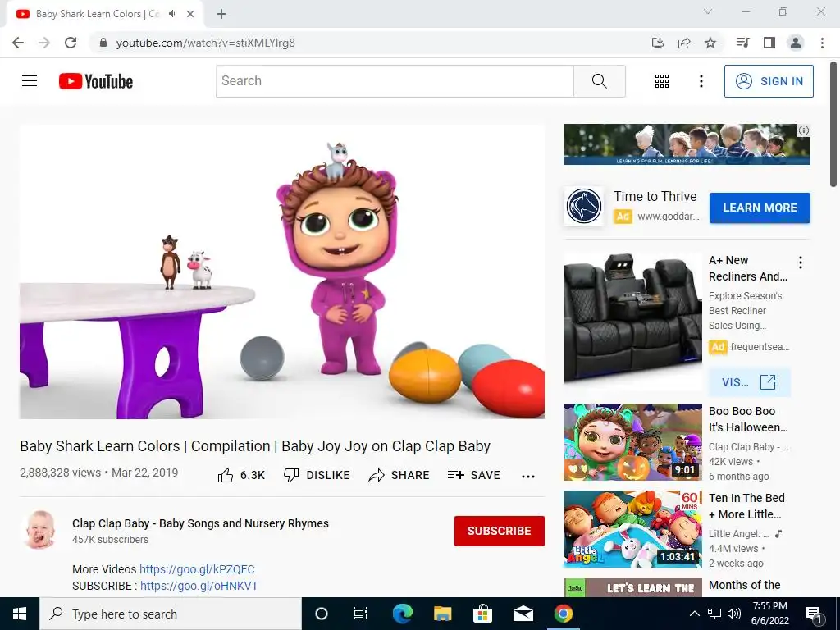Open the YouTube hamburger guide menu
Screen dimensions: 840x630
30,81
